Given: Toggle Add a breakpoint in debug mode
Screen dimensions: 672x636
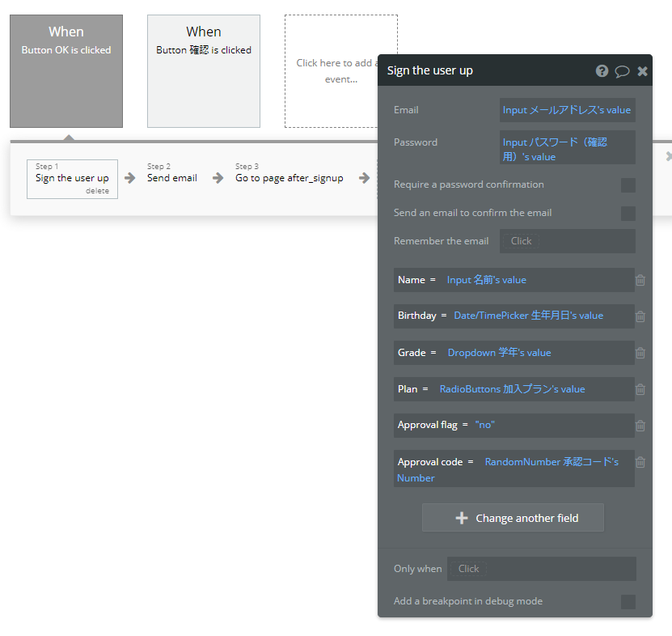Looking at the screenshot, I should tap(628, 602).
